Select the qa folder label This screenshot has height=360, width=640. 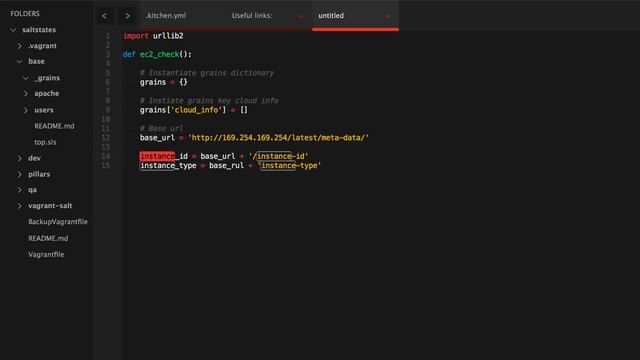click(x=32, y=190)
